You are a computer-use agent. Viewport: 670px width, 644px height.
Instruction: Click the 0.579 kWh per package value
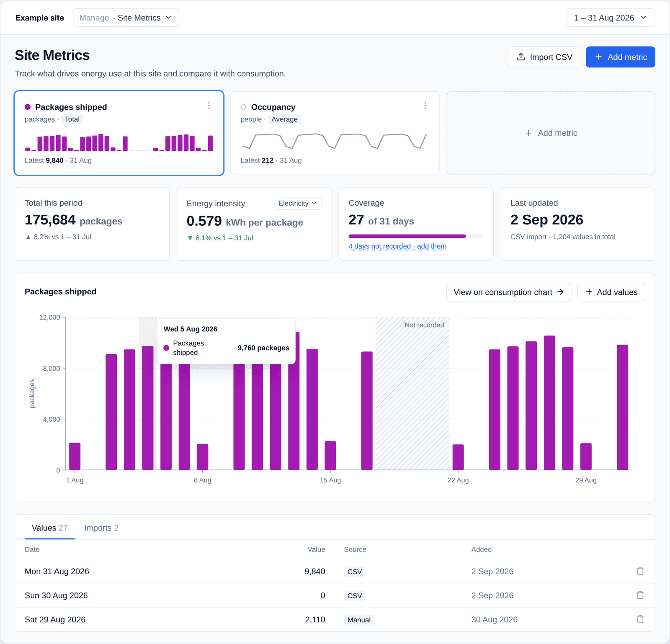[245, 221]
